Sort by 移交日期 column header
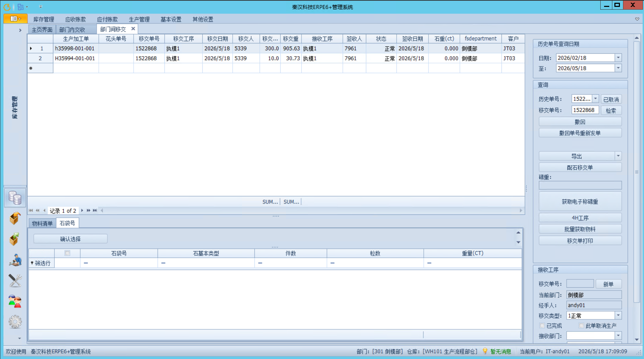 [218, 39]
